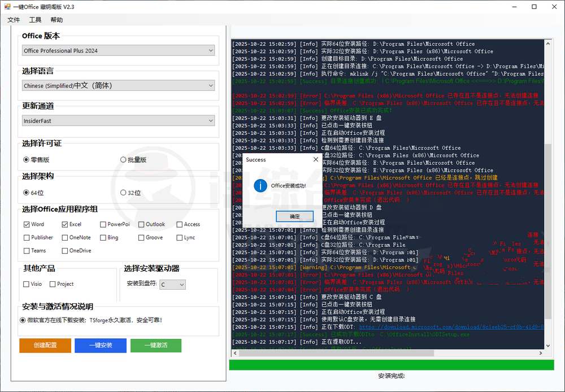This screenshot has width=565, height=392.
Task: Click the 一键激活 button
Action: click(x=155, y=345)
